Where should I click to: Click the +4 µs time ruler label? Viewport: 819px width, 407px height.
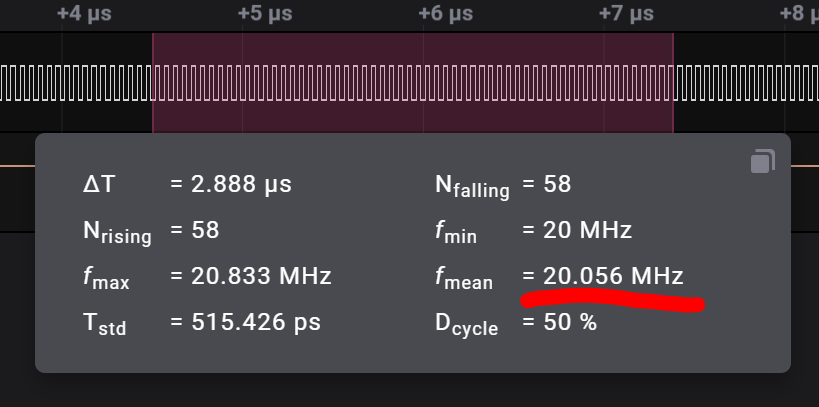click(84, 14)
